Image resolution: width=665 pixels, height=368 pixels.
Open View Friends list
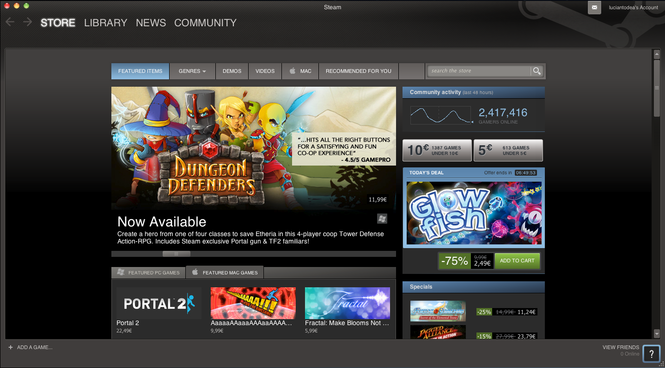pos(621,348)
